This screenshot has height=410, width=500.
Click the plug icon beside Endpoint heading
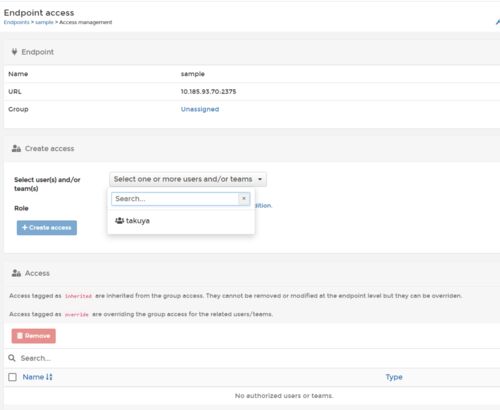[14, 52]
